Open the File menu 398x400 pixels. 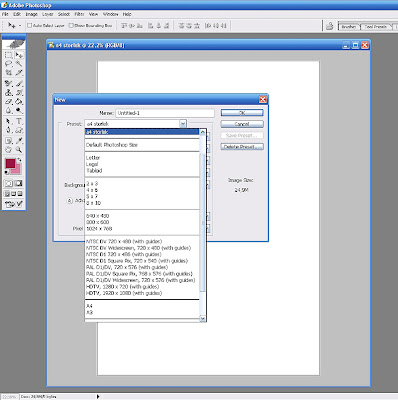coord(5,14)
